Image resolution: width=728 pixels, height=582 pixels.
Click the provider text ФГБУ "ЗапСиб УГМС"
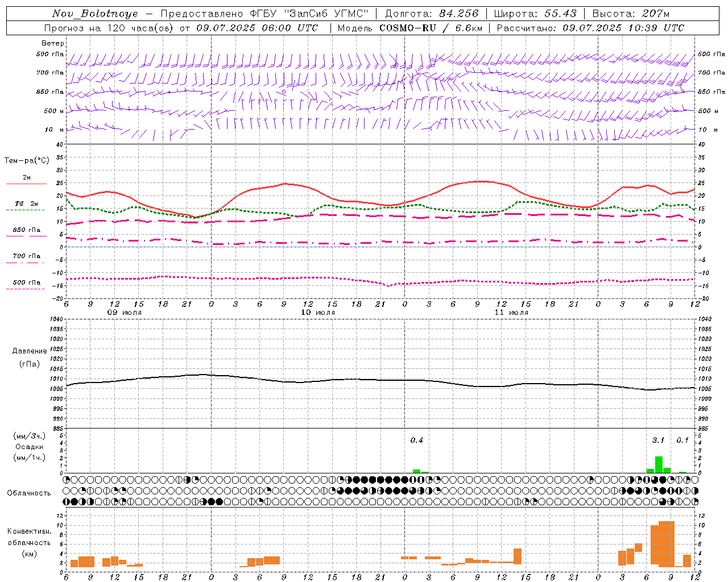click(x=310, y=14)
